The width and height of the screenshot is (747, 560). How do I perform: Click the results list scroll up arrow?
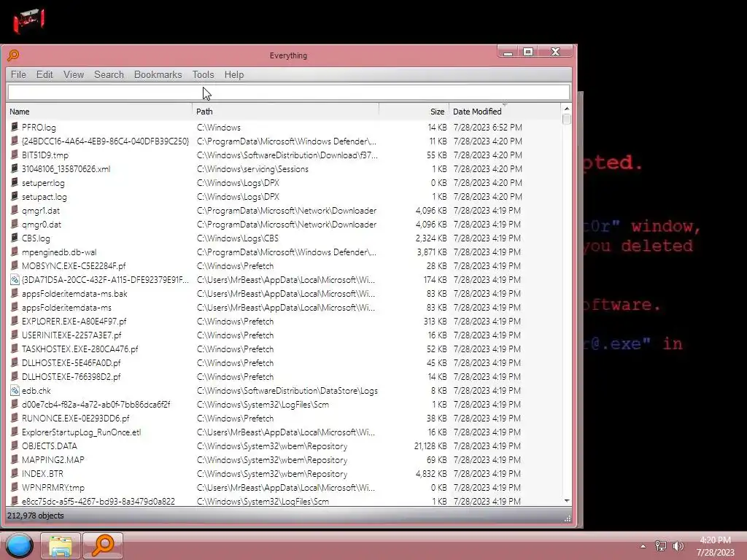pyautogui.click(x=566, y=109)
